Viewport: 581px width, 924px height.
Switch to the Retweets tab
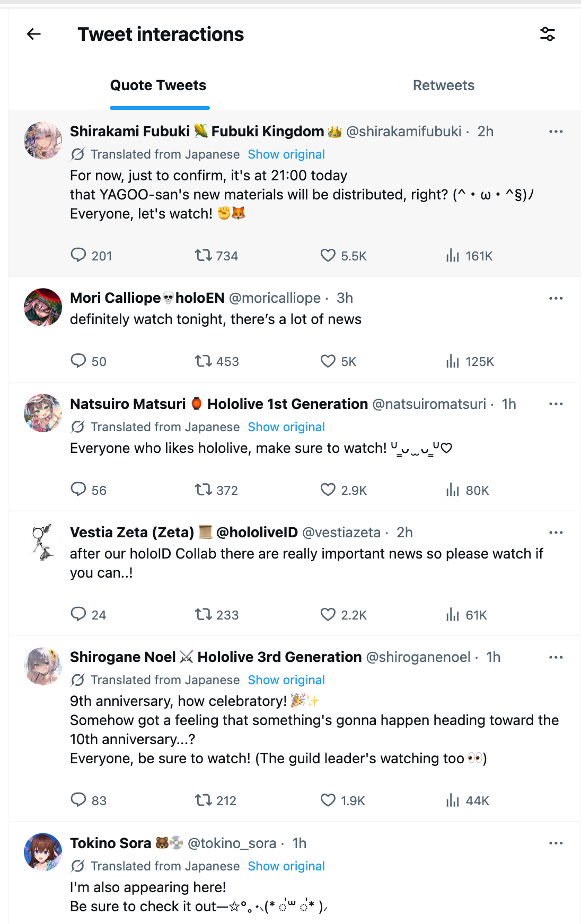444,85
